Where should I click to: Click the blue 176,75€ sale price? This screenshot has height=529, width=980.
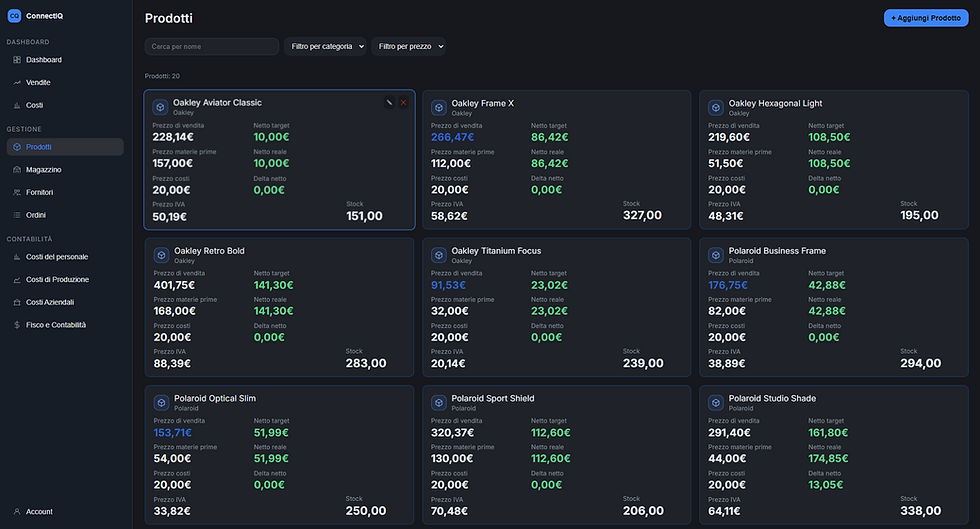[728, 285]
